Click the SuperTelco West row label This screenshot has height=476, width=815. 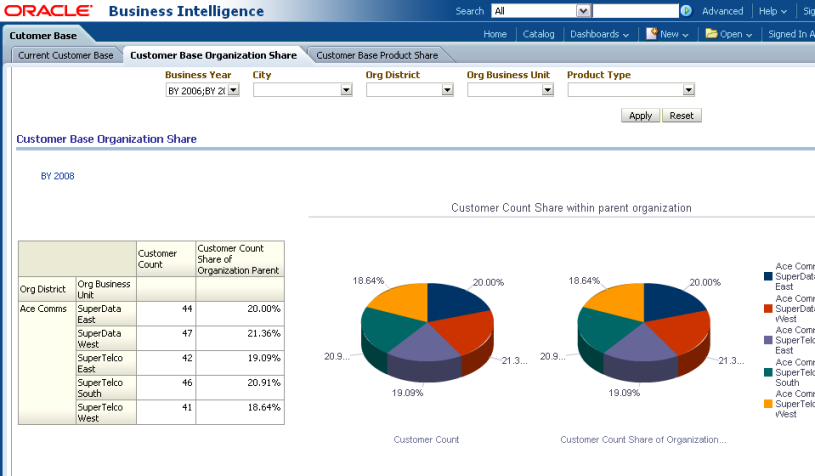(106, 412)
